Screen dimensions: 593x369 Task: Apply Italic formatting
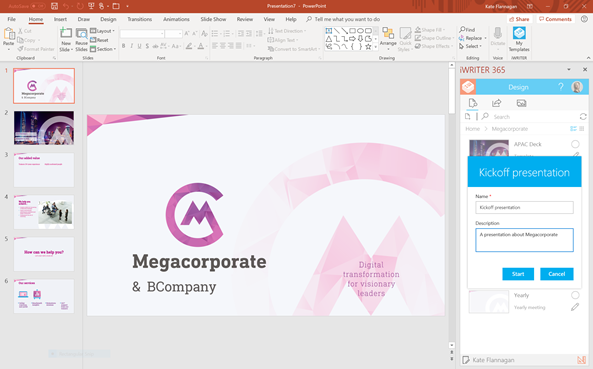click(131, 46)
